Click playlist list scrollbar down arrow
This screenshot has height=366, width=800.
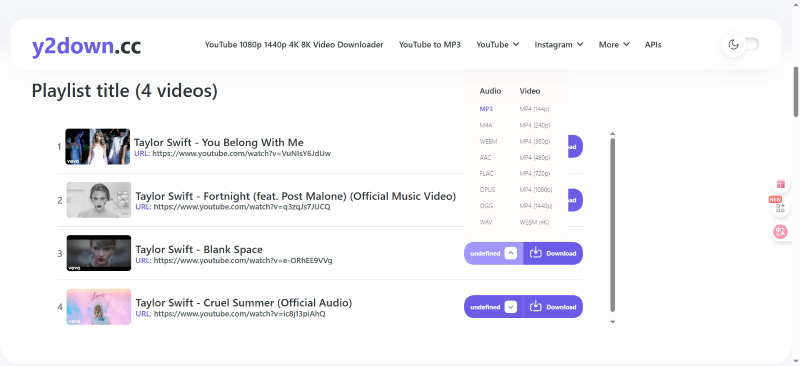pos(613,322)
